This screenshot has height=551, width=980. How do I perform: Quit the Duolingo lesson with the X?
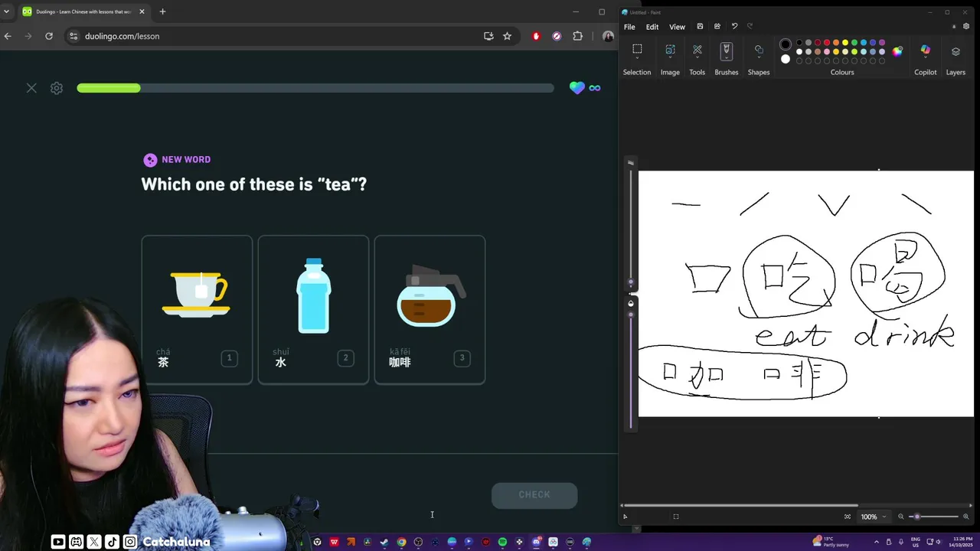(x=31, y=88)
